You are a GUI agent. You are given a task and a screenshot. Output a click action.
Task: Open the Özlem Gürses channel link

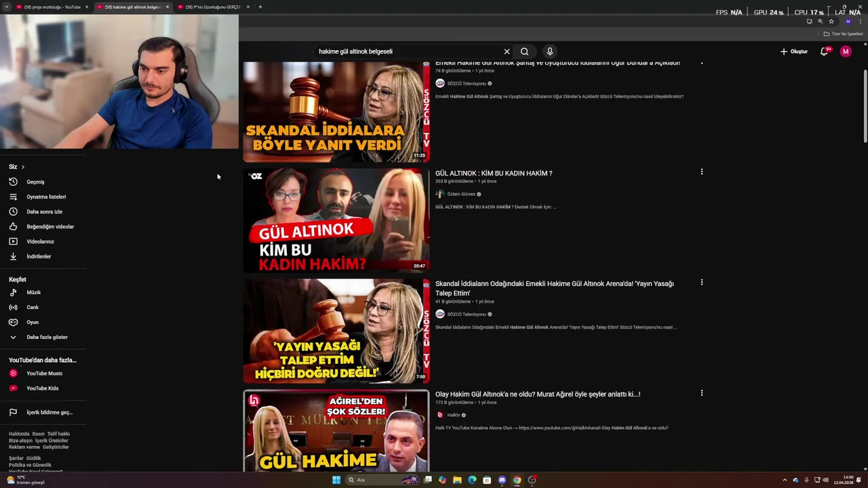click(461, 194)
